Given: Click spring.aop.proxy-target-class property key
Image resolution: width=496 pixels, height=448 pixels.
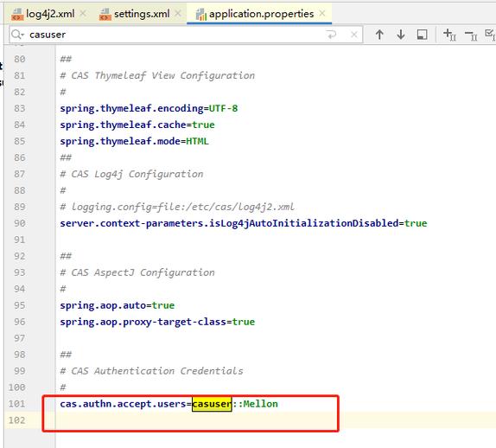Looking at the screenshot, I should (x=143, y=322).
